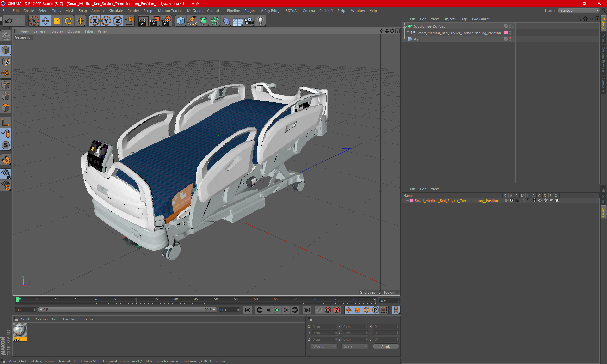Switch to Polygons mode
Screen dimensions: 607x364
pyautogui.click(x=6, y=108)
